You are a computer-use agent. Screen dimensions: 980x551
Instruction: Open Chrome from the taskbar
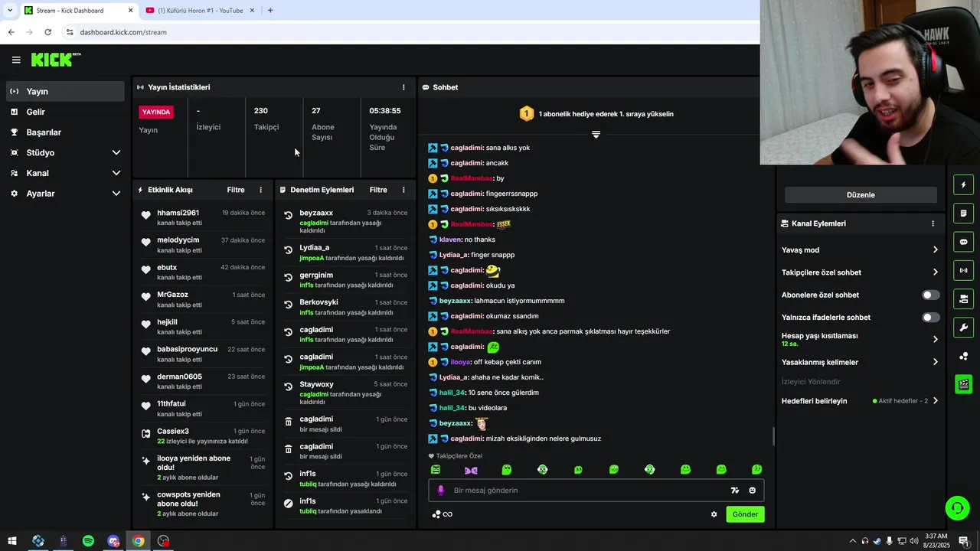click(138, 541)
